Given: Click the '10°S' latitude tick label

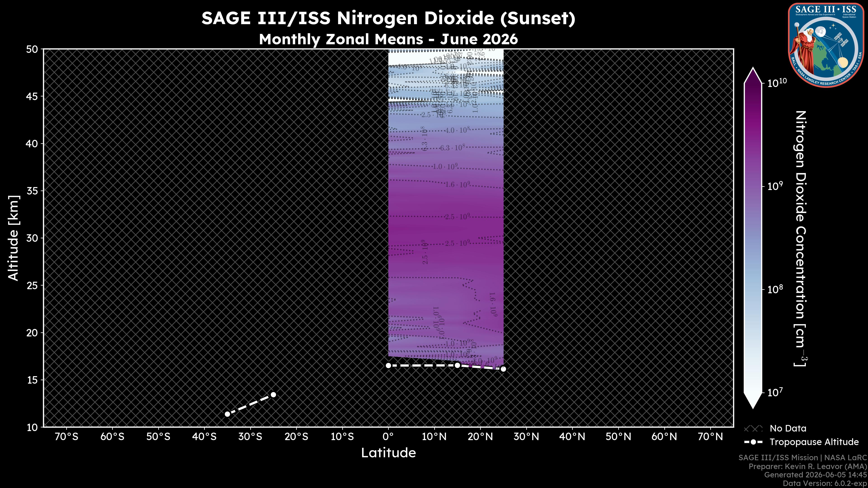Looking at the screenshot, I should [342, 437].
